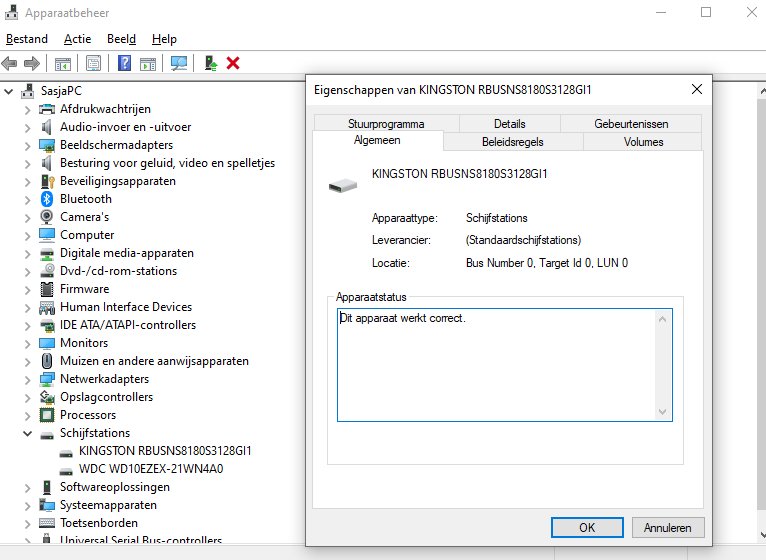This screenshot has width=766, height=560.
Task: Close the Eigenschappen dialog with X
Action: [x=697, y=89]
